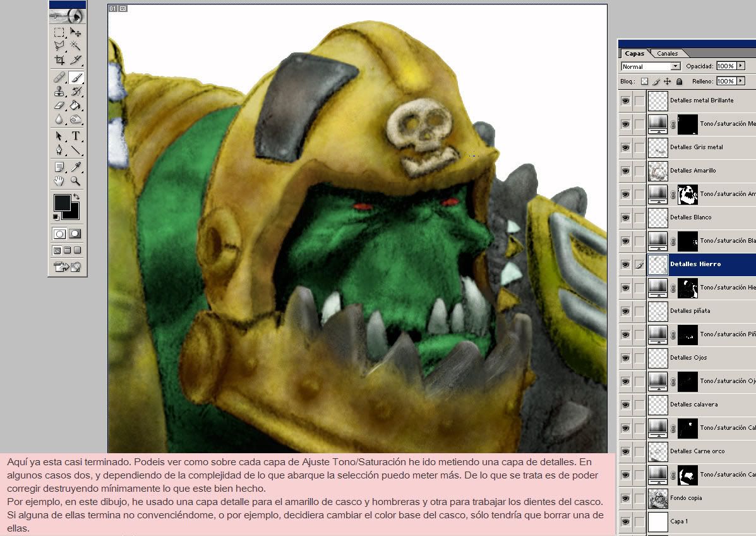Select the History Brush tool

click(75, 91)
